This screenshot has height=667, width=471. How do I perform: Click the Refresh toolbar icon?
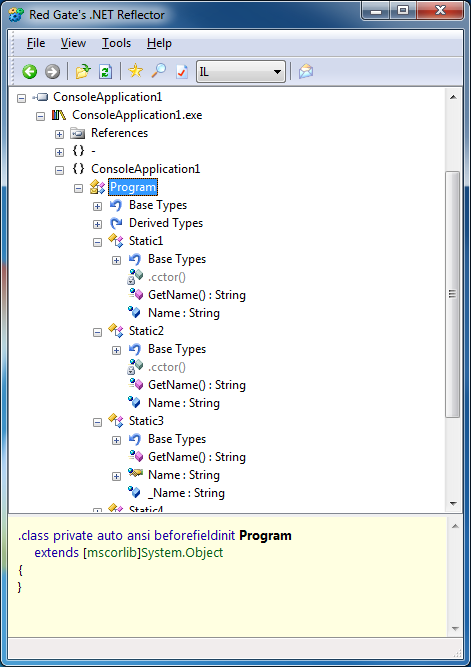(105, 71)
